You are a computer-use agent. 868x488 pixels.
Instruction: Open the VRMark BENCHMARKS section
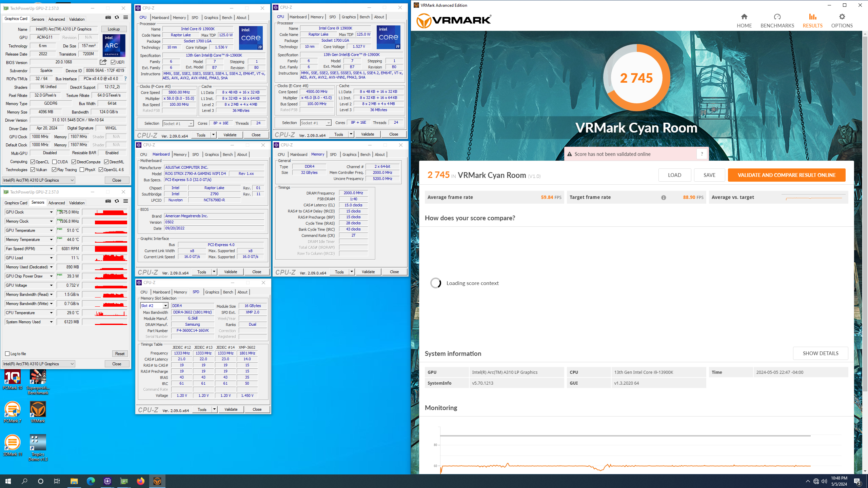click(x=777, y=21)
